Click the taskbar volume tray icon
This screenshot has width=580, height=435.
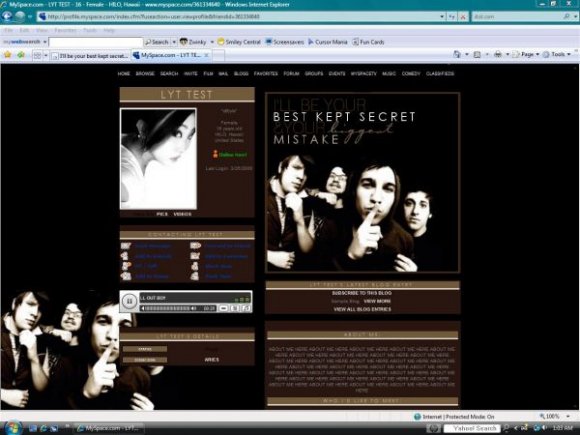(544, 428)
